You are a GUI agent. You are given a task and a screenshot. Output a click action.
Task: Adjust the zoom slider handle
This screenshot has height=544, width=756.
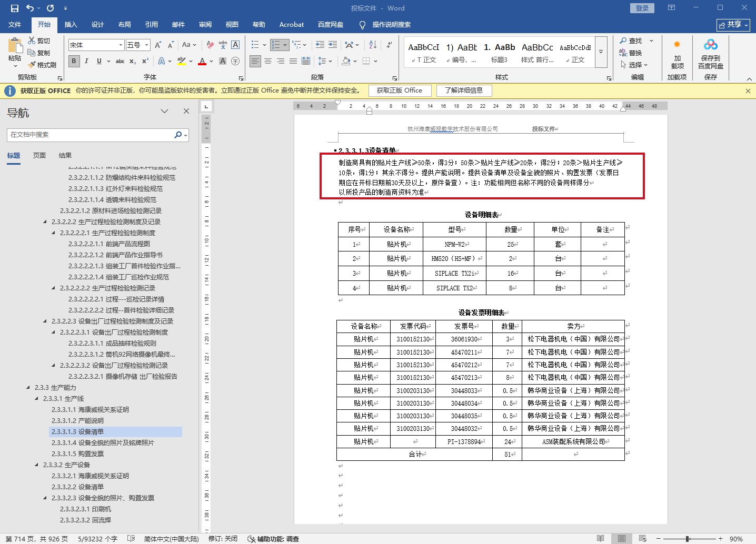tap(688, 539)
